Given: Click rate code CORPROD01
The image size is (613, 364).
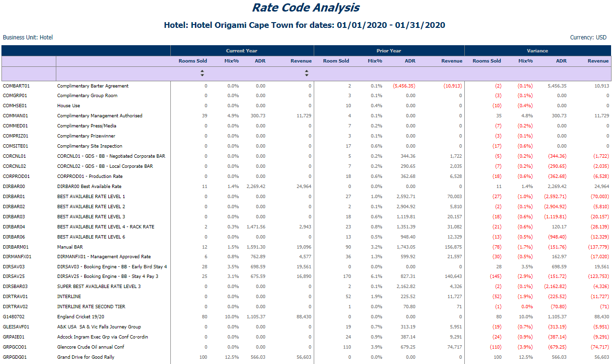Looking at the screenshot, I should tap(16, 176).
